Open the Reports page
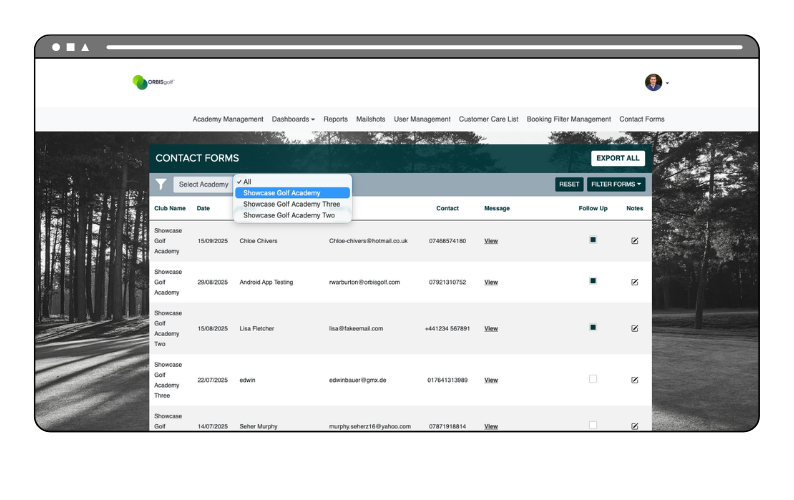This screenshot has height=500, width=794. coord(335,119)
